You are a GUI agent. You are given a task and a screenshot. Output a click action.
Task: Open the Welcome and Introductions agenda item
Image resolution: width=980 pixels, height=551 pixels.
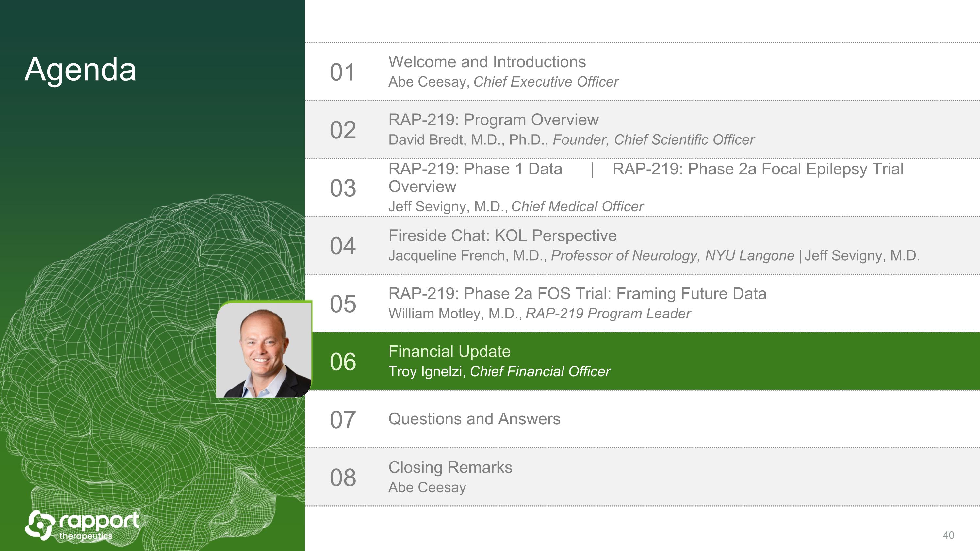click(x=487, y=62)
